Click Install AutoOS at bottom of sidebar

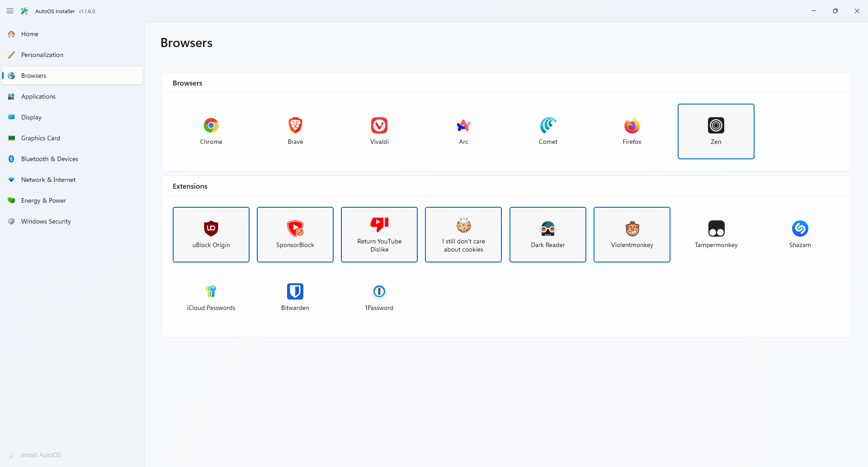(x=72, y=455)
